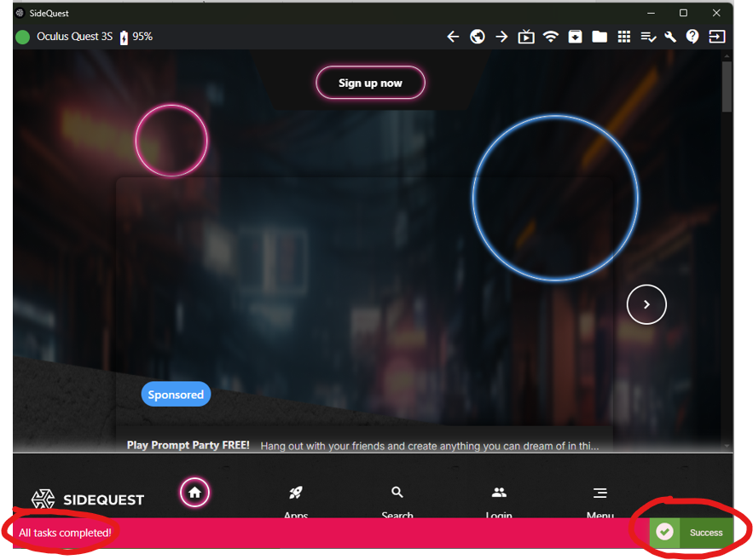The image size is (753, 560).
Task: Open the Login page in bottom navigation
Action: coord(499,501)
